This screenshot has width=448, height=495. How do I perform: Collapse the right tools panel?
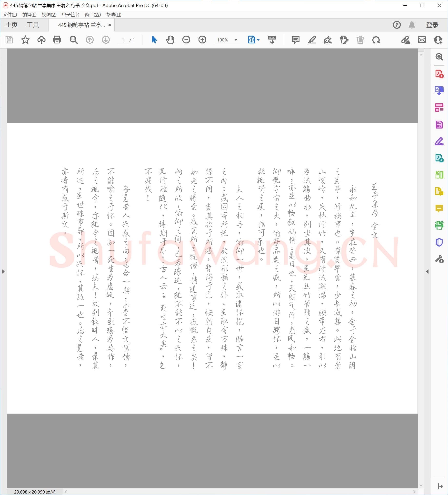pos(428,271)
